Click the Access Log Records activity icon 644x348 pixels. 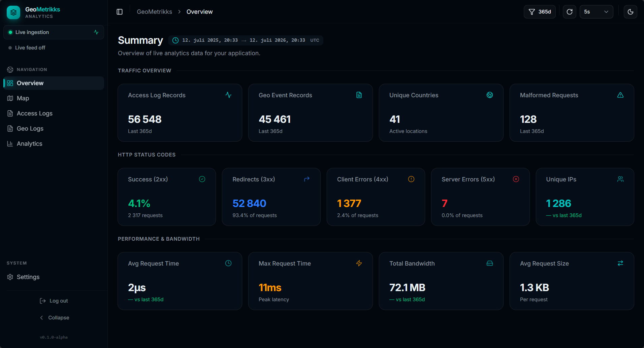coord(228,95)
